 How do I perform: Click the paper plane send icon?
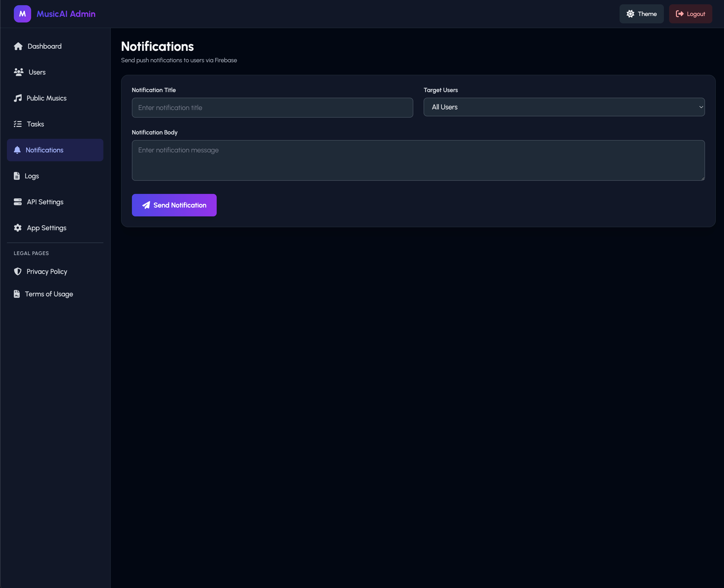tap(146, 205)
